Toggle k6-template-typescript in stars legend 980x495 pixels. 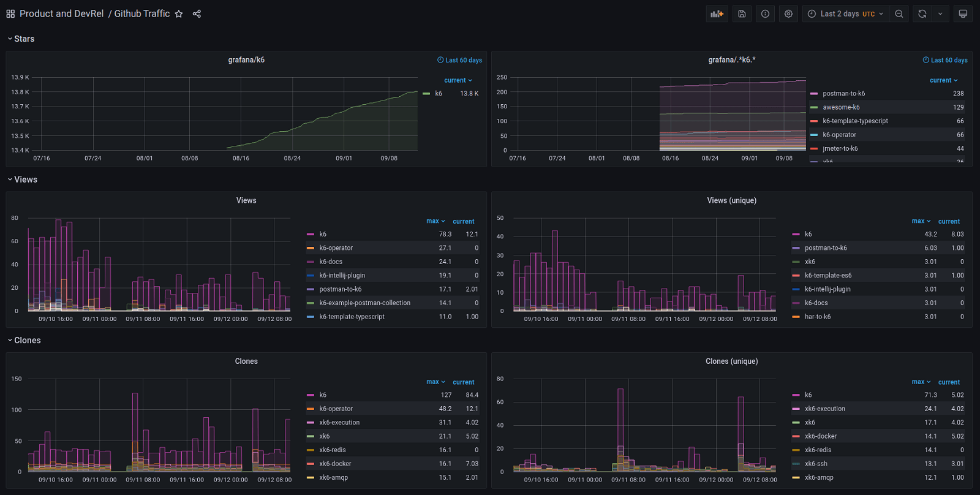(x=855, y=121)
